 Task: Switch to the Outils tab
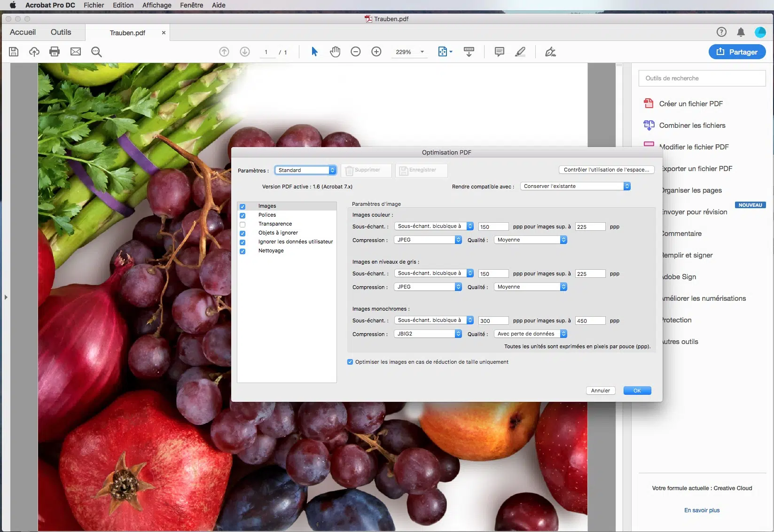coord(61,32)
